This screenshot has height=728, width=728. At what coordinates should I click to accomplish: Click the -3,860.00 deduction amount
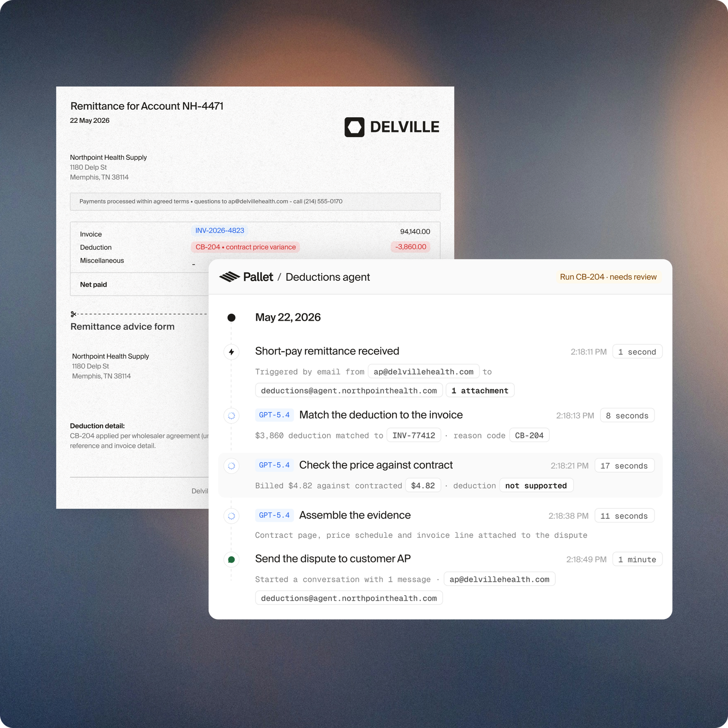tap(410, 247)
